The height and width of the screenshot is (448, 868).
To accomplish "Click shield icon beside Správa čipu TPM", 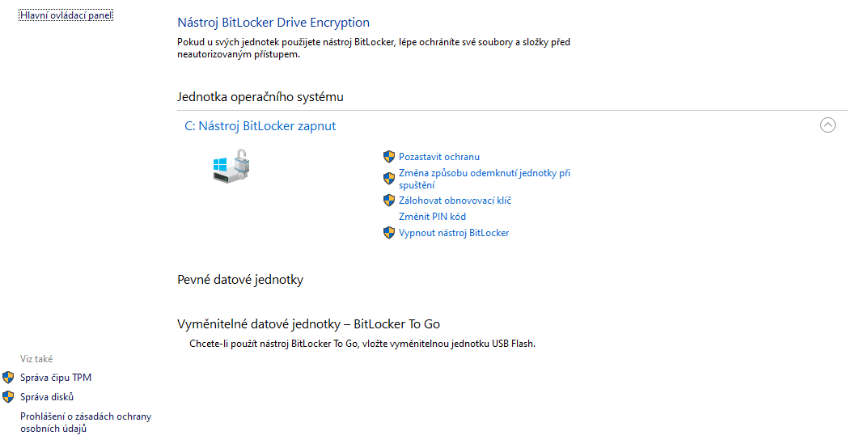I will coord(8,378).
